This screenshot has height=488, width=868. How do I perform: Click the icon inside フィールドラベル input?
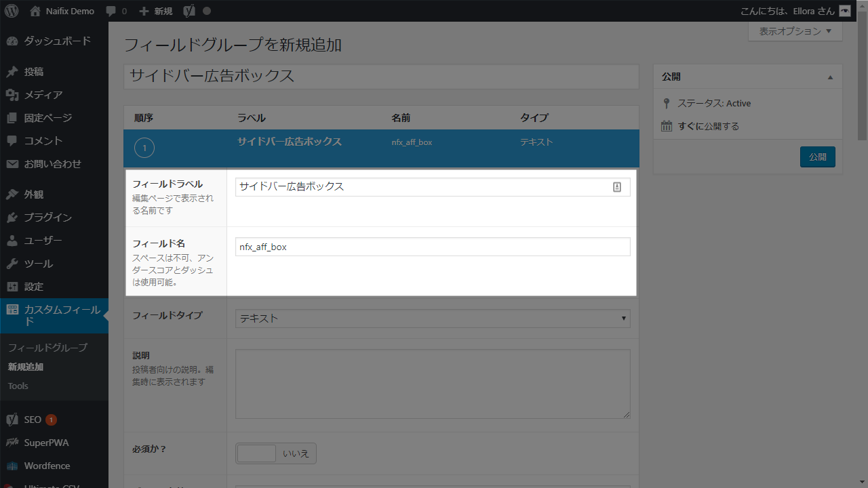click(x=617, y=187)
